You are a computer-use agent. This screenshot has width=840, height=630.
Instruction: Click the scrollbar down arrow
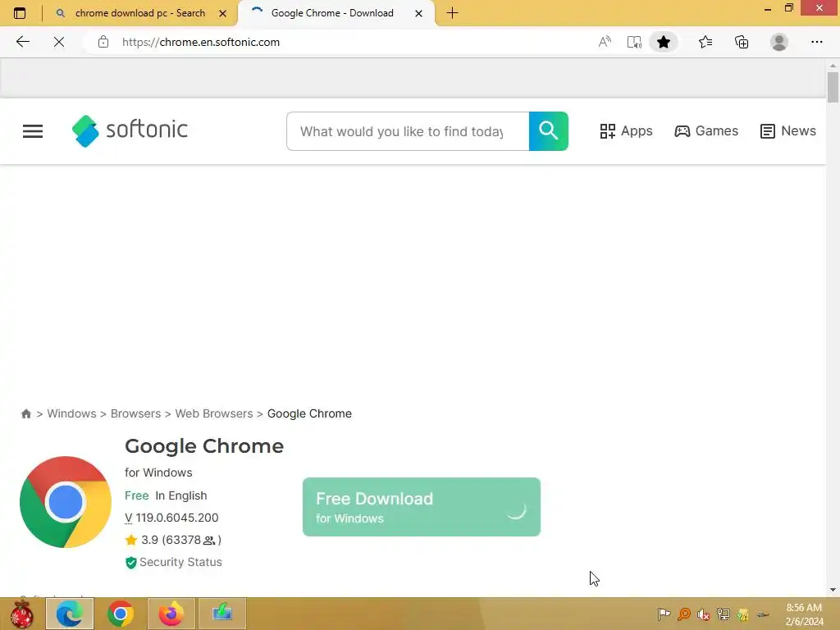pos(833,590)
